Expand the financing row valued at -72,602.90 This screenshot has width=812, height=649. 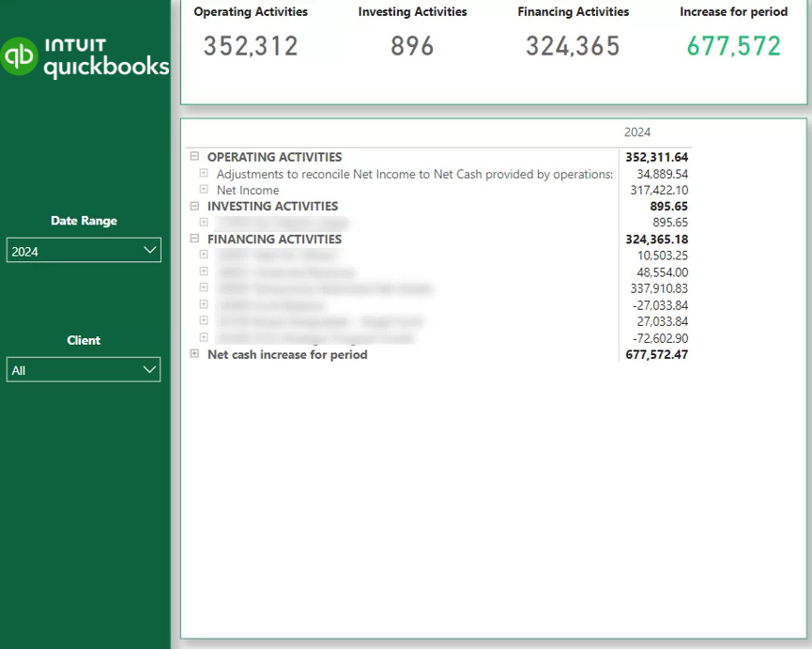tap(204, 337)
